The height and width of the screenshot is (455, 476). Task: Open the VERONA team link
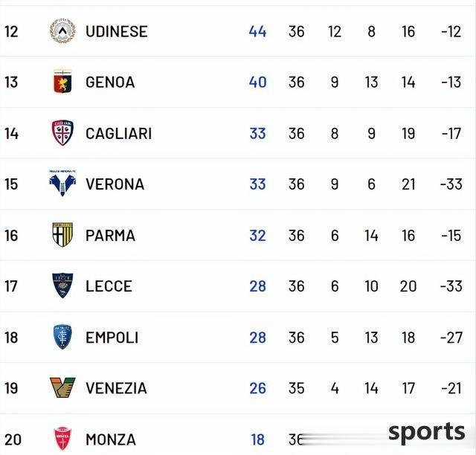115,184
